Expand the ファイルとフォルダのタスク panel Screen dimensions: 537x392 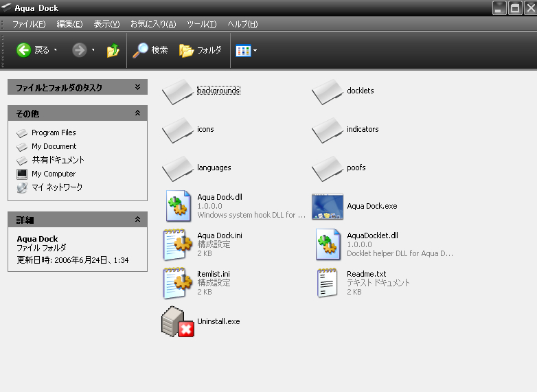click(137, 87)
